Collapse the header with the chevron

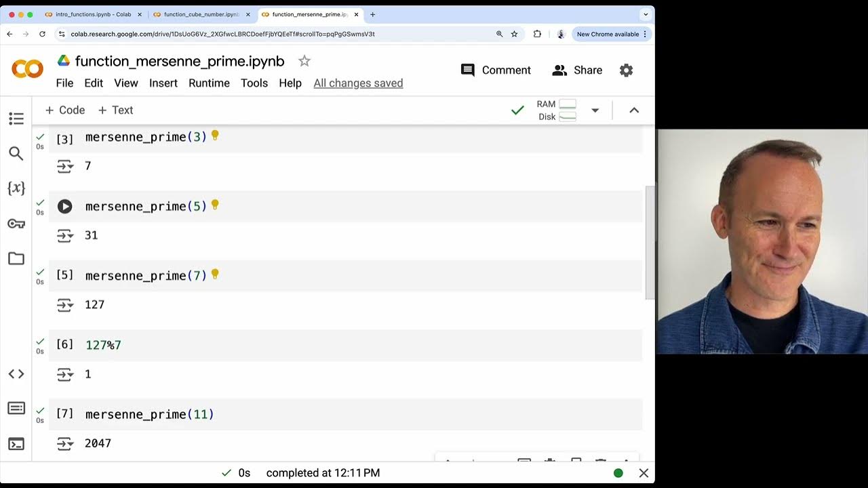[634, 110]
